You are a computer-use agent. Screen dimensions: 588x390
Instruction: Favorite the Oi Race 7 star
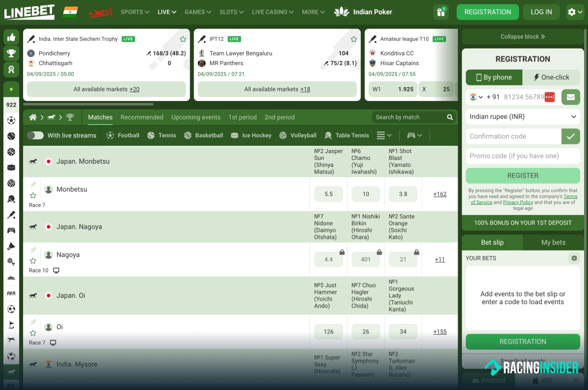point(33,333)
